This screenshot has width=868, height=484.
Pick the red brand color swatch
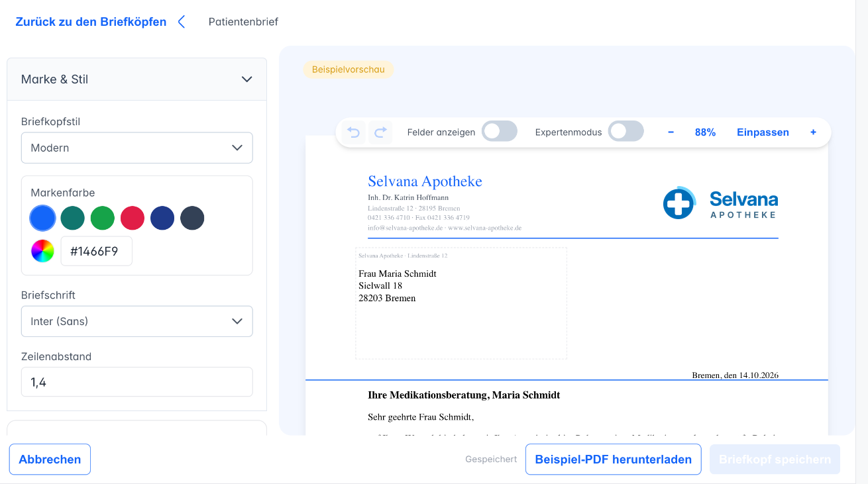pyautogui.click(x=133, y=218)
